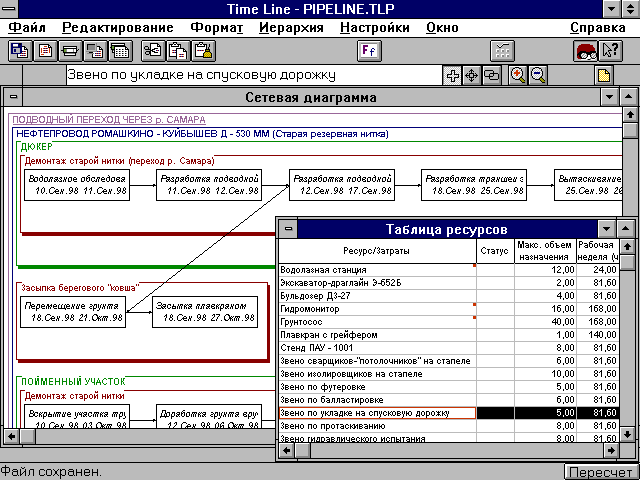Click the Разработка траншеи task box
The image size is (640, 480).
pos(473,185)
